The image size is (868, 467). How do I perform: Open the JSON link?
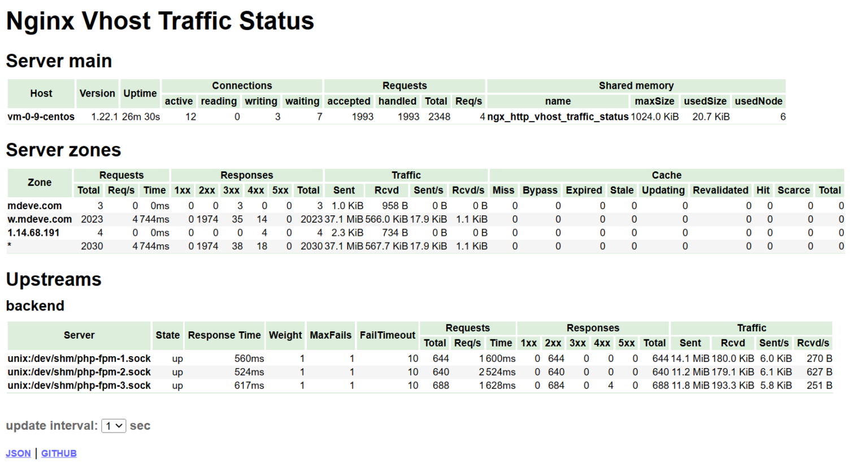(x=18, y=453)
